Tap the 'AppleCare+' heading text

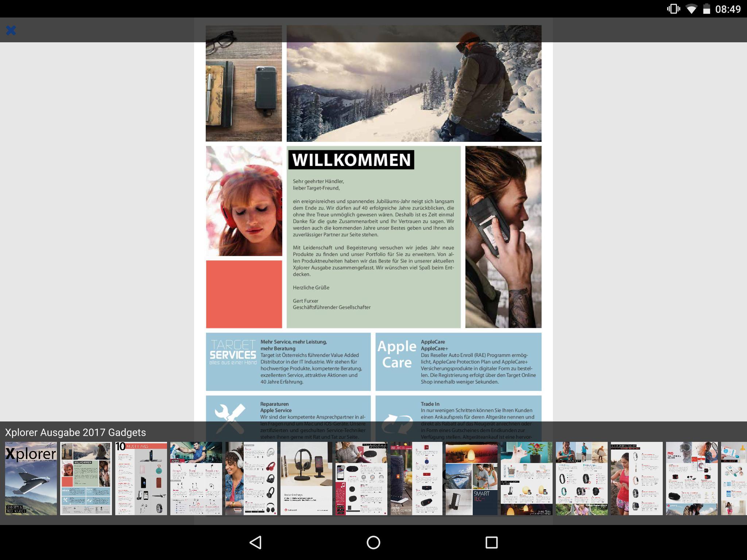tap(434, 349)
